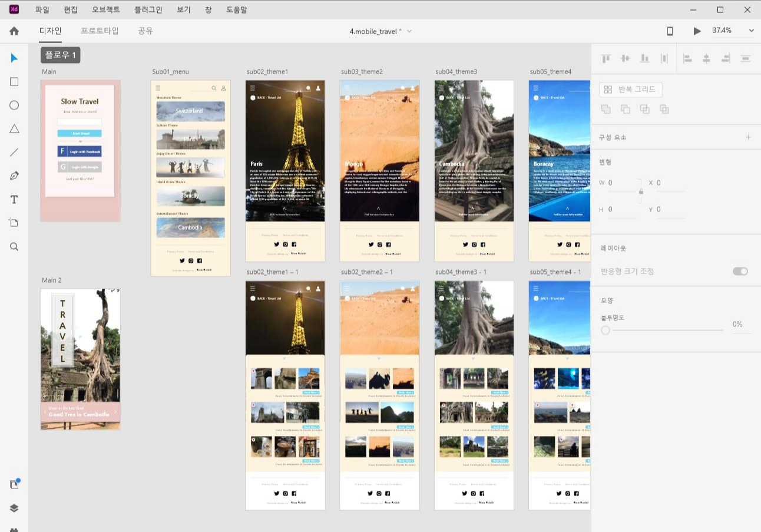Viewport: 761px width, 532px height.
Task: Select the Polygon triangle tool
Action: tap(14, 129)
